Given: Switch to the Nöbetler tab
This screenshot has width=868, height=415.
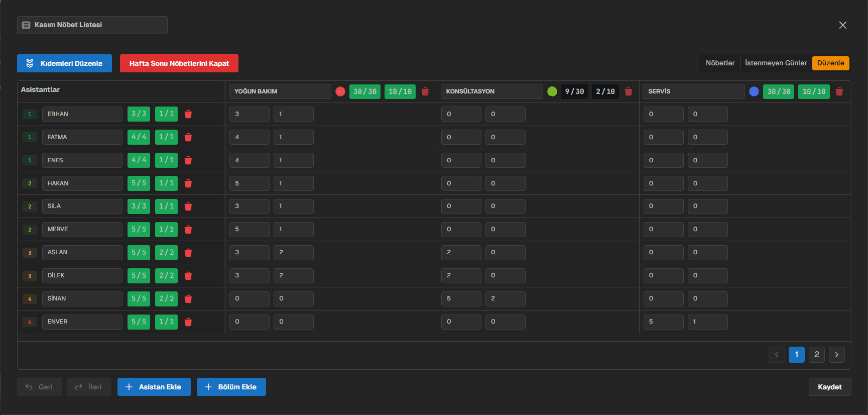Looking at the screenshot, I should coord(720,63).
